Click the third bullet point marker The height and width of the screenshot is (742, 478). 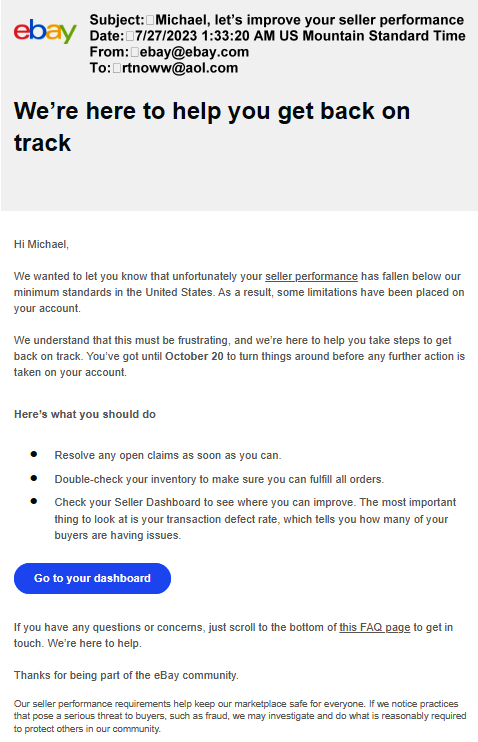(34, 501)
